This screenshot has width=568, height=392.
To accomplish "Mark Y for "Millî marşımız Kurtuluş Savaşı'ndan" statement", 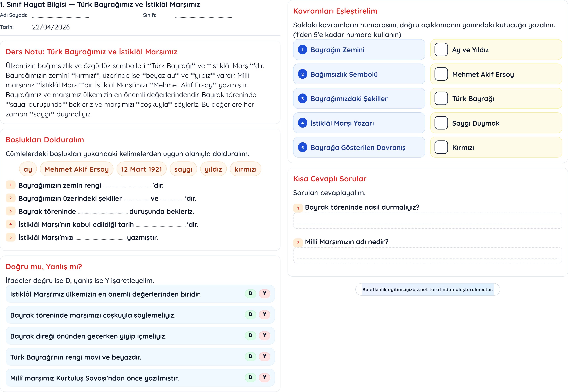I will pyautogui.click(x=264, y=377).
